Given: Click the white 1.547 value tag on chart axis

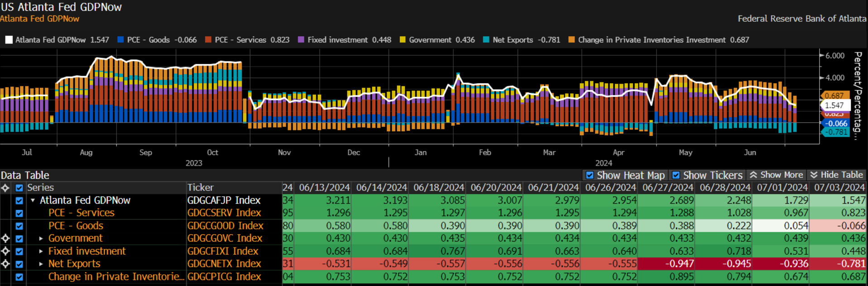Looking at the screenshot, I should [835, 105].
